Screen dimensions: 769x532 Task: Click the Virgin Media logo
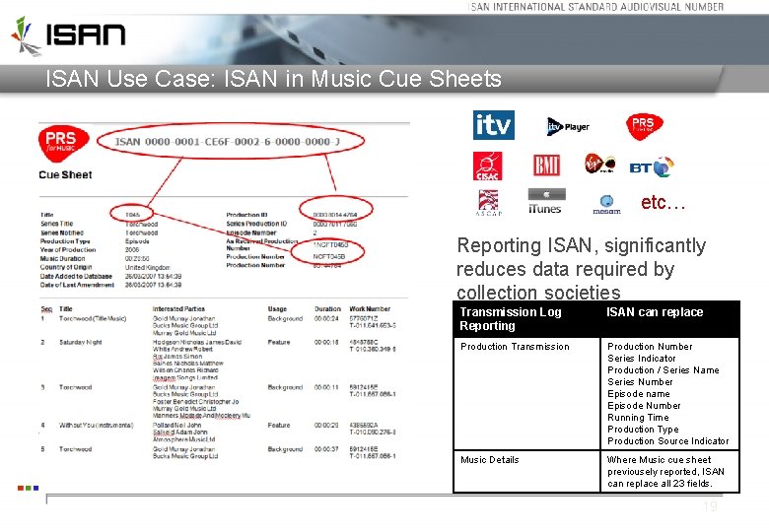click(x=599, y=164)
